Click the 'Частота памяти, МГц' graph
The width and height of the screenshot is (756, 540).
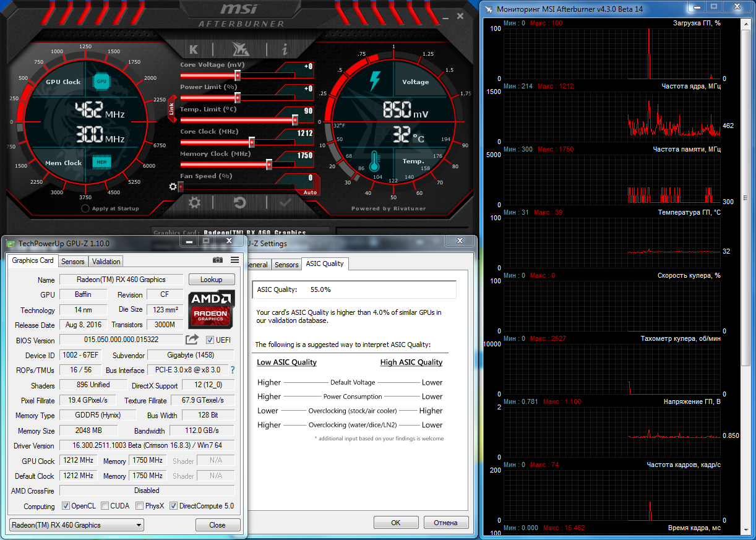pos(612,180)
